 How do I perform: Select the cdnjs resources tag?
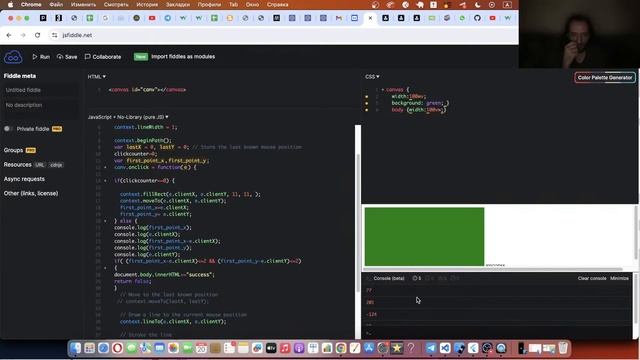56,165
